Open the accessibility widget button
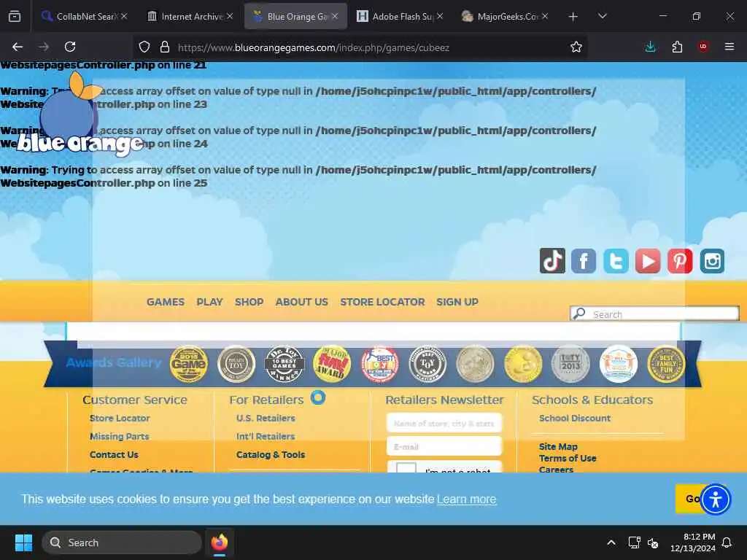This screenshot has height=560, width=747. pyautogui.click(x=716, y=499)
